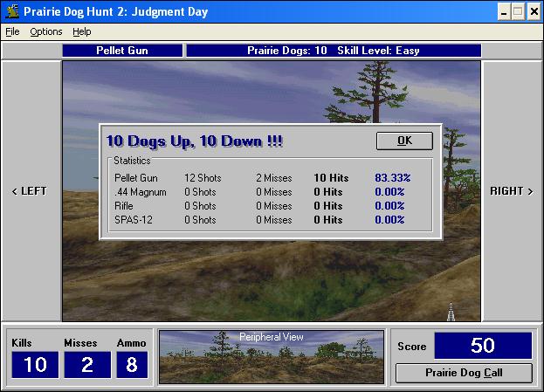Screen dimensions: 544x392
Task: Click the LEFT pan button
Action: [x=30, y=191]
